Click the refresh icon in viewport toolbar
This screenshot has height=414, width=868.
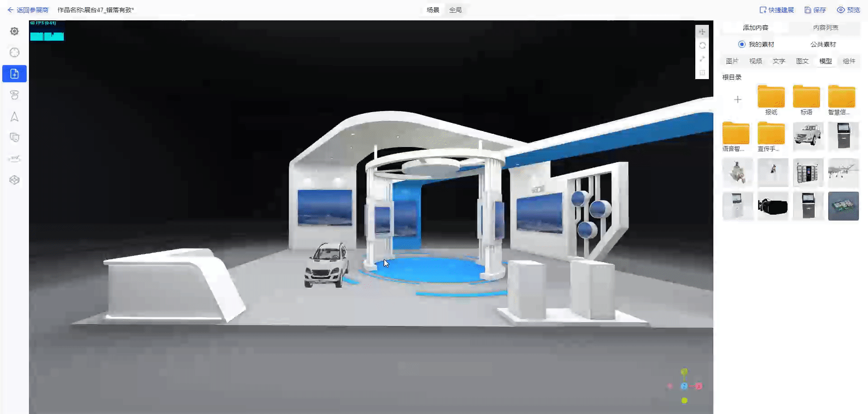[702, 45]
